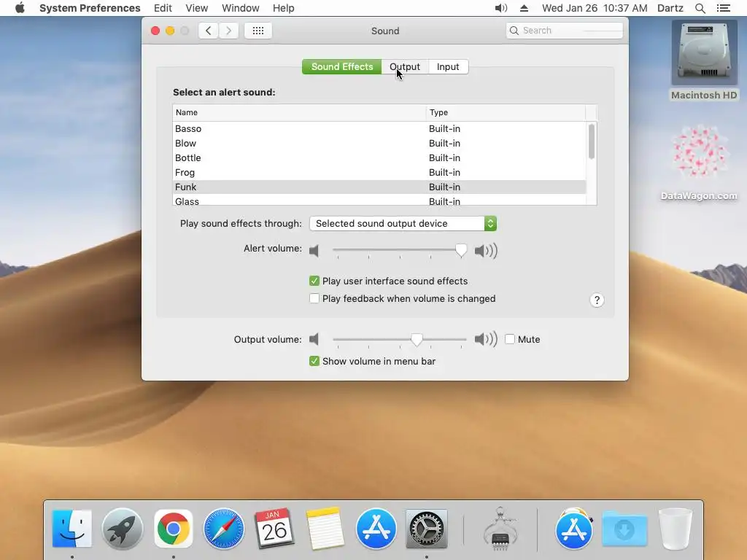This screenshot has height=560, width=747.
Task: Click the alert sound list scrollbar
Action: (x=591, y=141)
